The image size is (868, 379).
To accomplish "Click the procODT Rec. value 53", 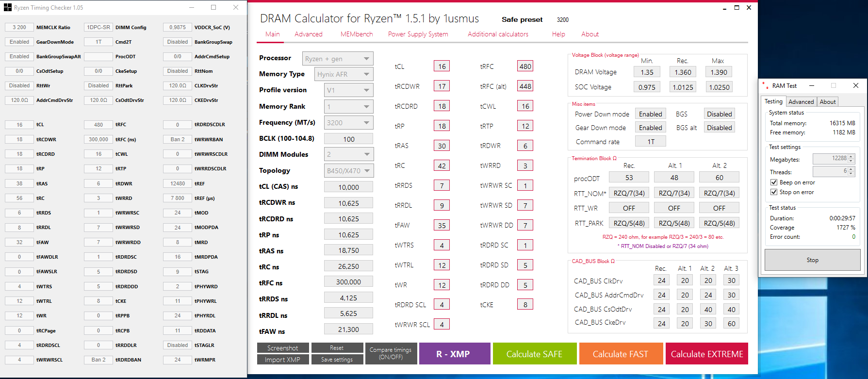I will click(x=629, y=178).
